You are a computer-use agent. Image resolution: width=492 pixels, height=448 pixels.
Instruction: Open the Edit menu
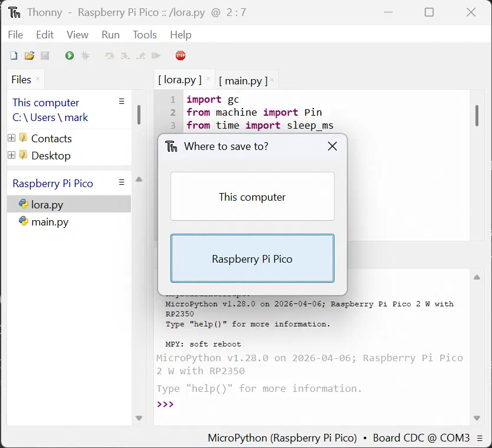(45, 35)
